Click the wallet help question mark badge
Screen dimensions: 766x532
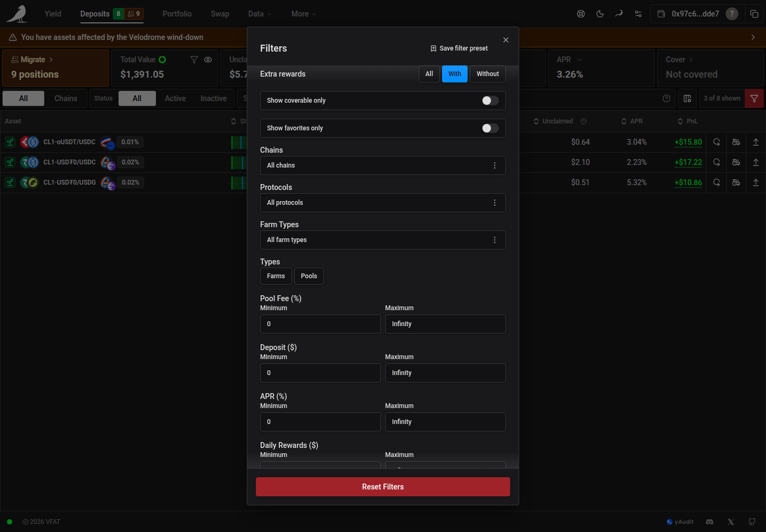point(732,14)
